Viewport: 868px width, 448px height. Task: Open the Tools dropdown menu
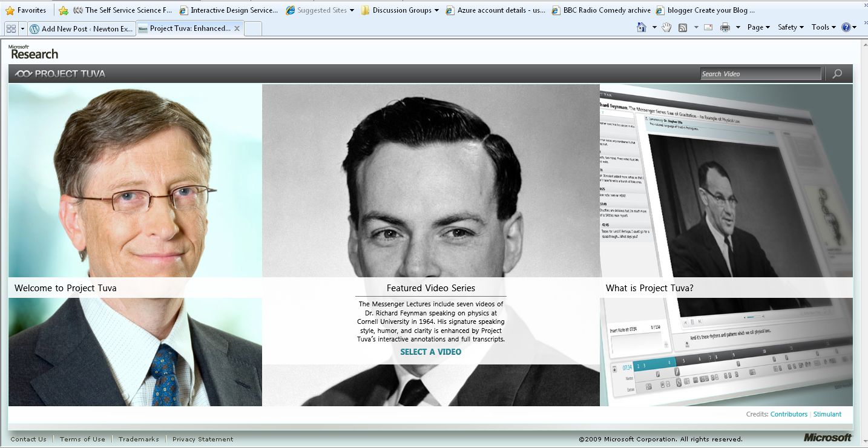[823, 27]
